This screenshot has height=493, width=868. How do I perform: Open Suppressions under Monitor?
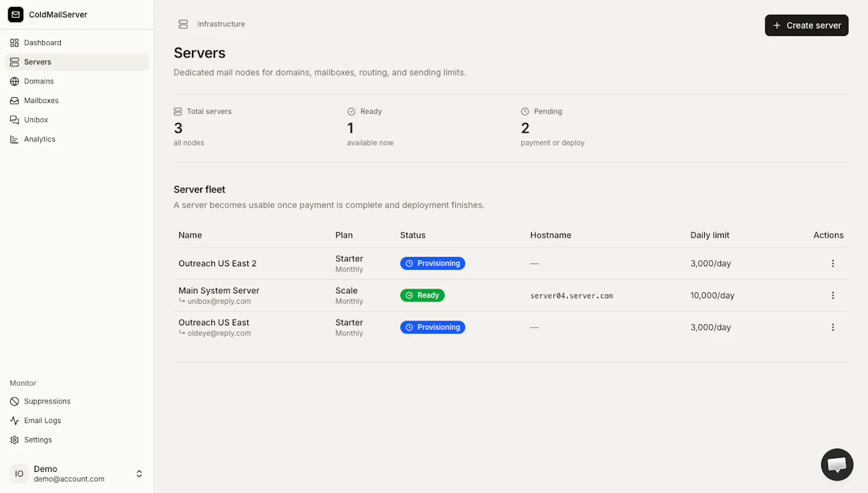[76, 401]
